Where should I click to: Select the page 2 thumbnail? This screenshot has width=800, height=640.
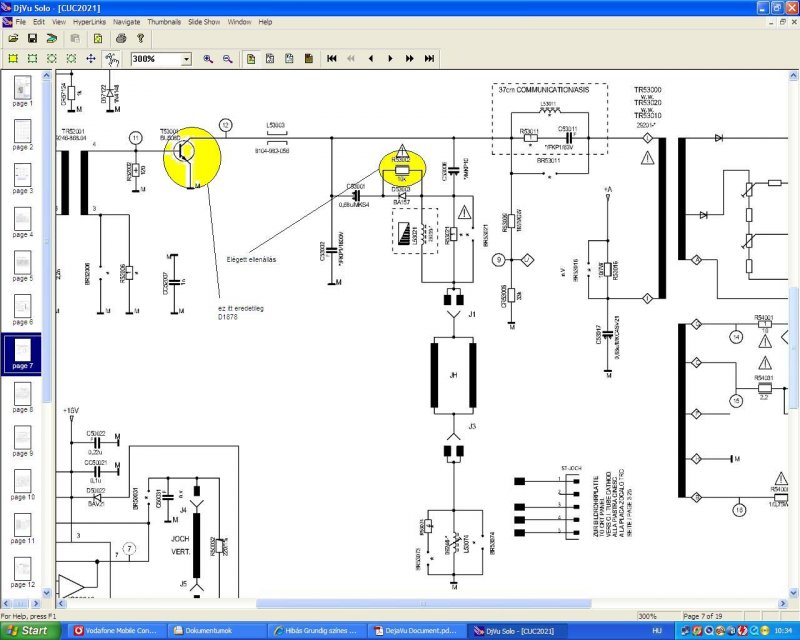point(22,135)
